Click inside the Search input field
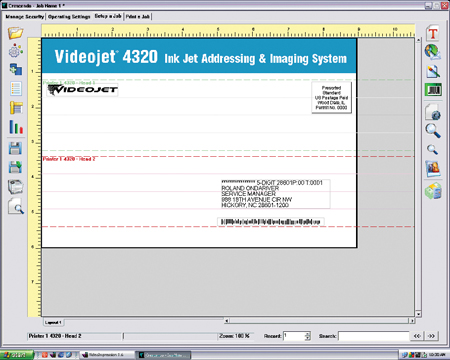 click(374, 336)
